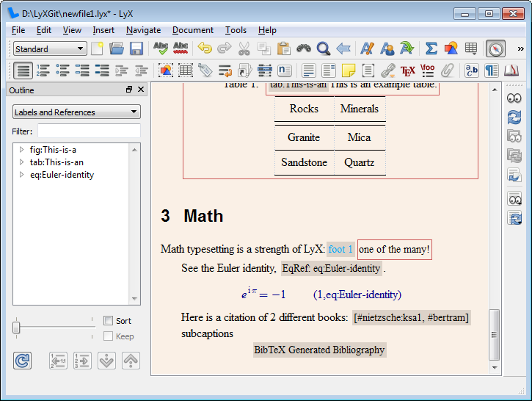
Task: Open the Navigate menu
Action: (x=144, y=30)
